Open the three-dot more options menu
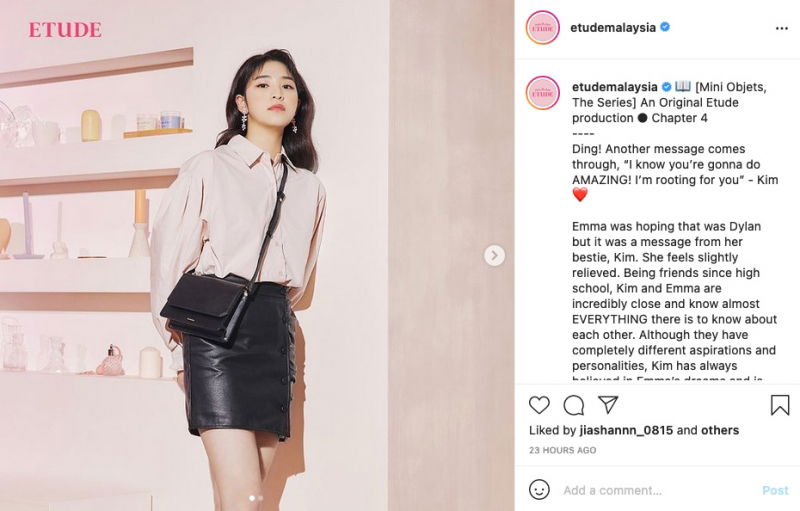Viewport: 800px width, 511px height. (782, 29)
